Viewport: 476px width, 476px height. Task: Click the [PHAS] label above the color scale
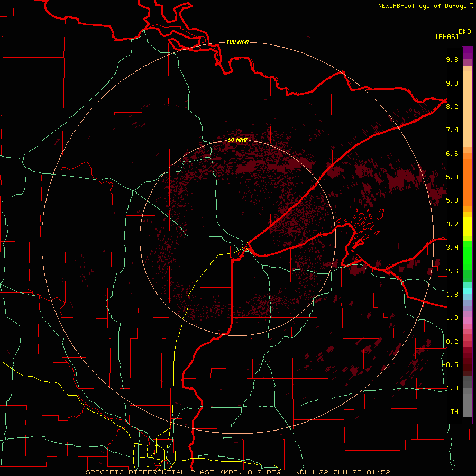tap(447, 36)
